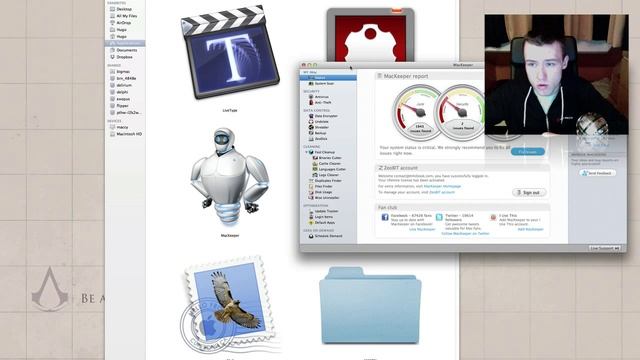
Task: Select shared computer delirium in Finder
Action: 124,85
